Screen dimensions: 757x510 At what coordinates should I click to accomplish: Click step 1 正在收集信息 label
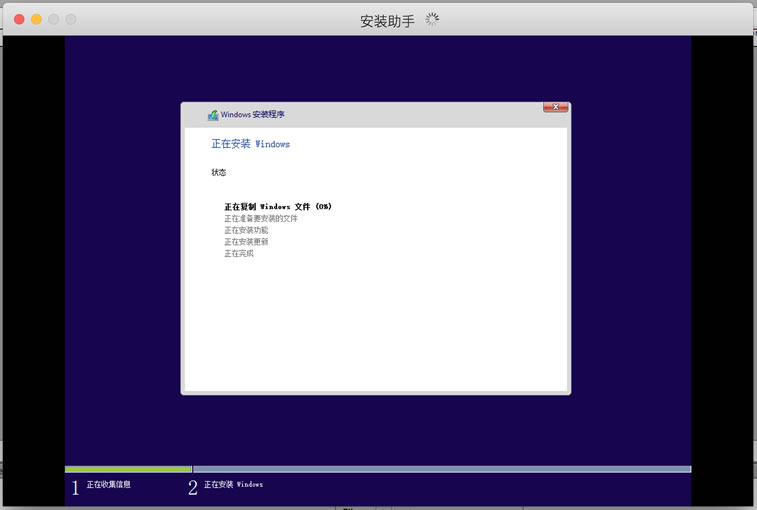(x=109, y=484)
